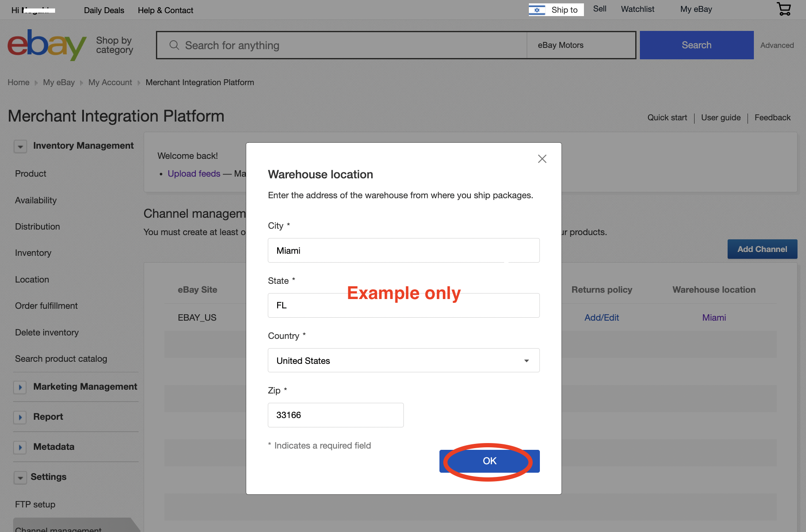Image resolution: width=806 pixels, height=532 pixels.
Task: Collapse the Settings section
Action: (x=20, y=478)
